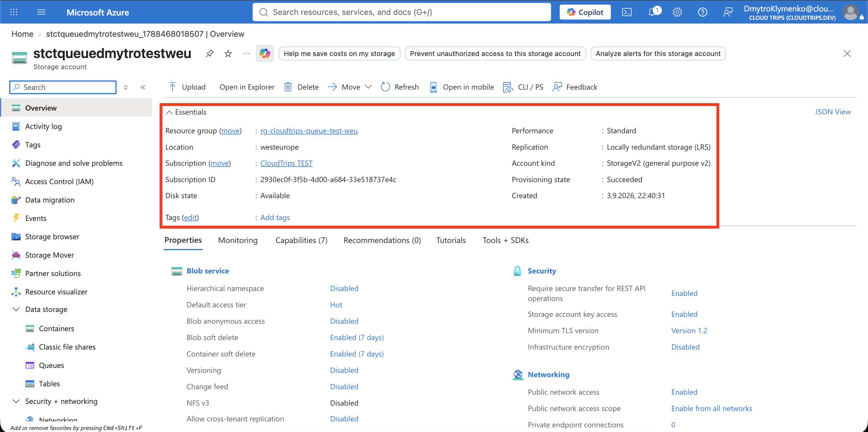Click the Storage browser icon
Viewport: 868px width, 432px height.
point(16,237)
